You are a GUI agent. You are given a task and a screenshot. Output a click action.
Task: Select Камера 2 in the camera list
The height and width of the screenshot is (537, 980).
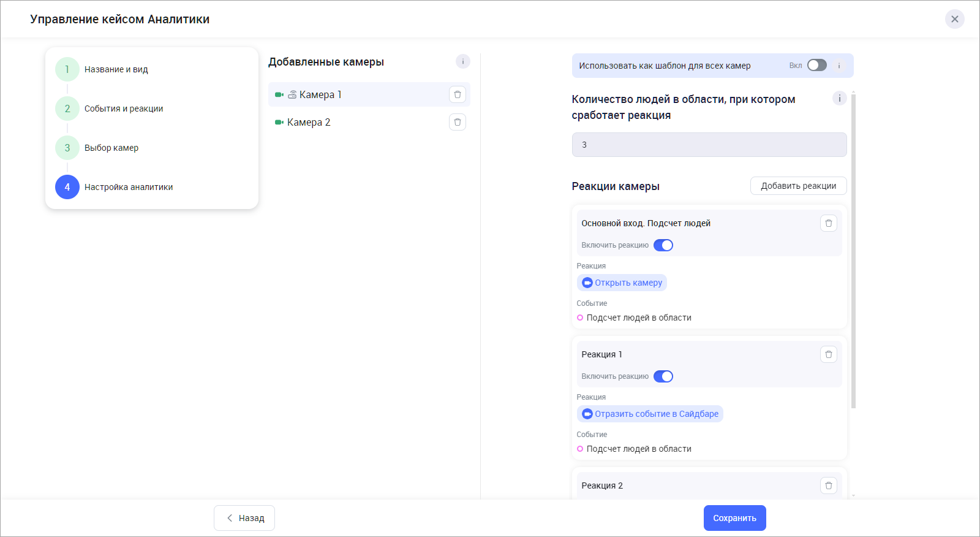pos(309,122)
